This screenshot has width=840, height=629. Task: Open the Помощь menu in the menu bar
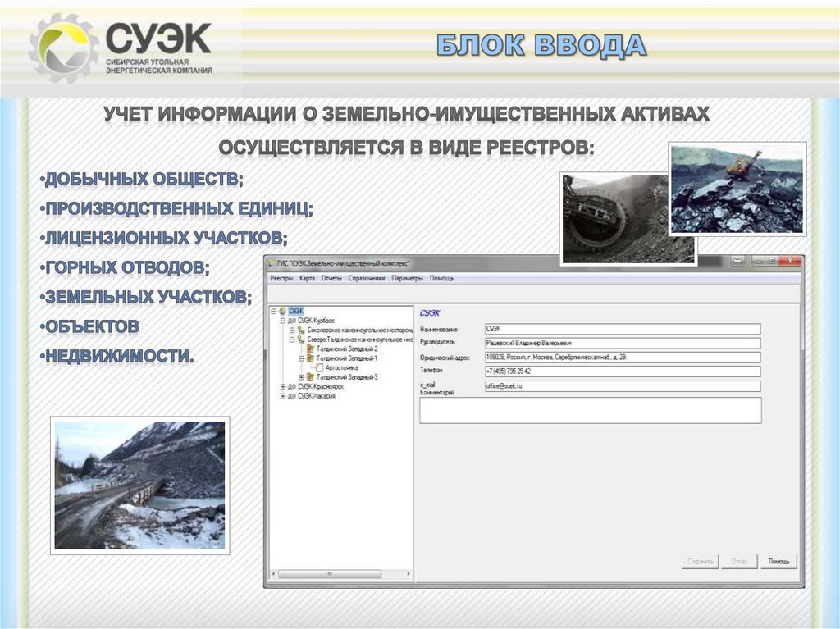click(442, 279)
